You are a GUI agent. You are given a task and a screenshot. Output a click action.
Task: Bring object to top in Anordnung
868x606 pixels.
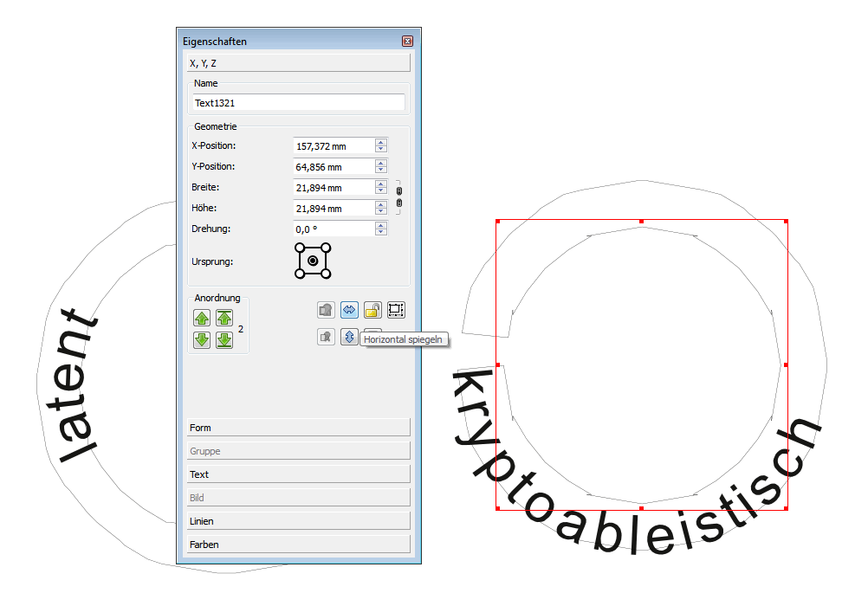224,318
